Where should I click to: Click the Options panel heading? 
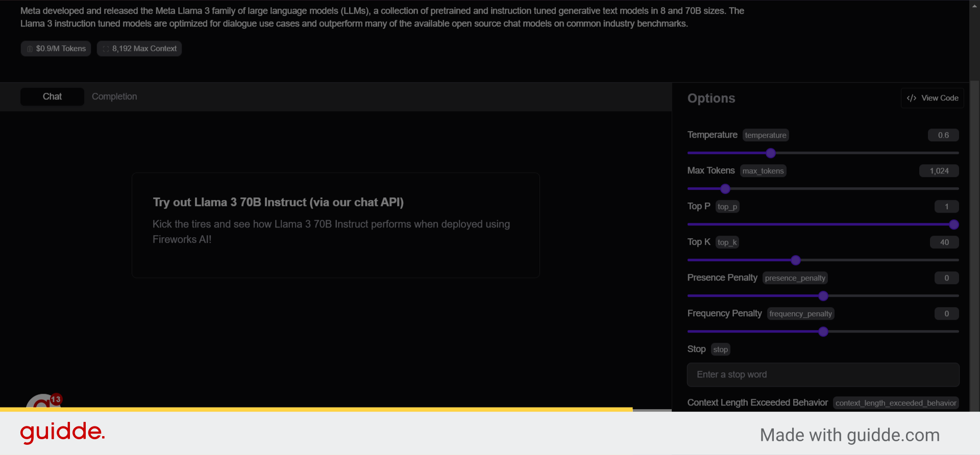click(x=711, y=98)
